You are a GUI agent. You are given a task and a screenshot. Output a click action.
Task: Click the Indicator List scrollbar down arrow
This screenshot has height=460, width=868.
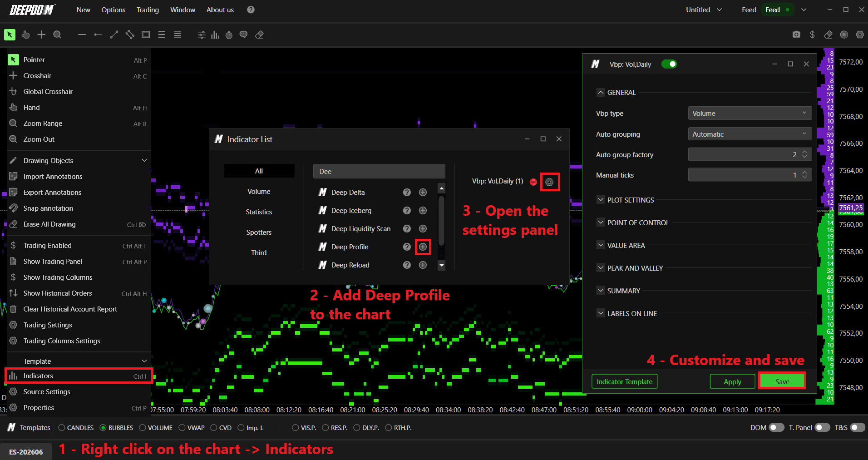441,265
